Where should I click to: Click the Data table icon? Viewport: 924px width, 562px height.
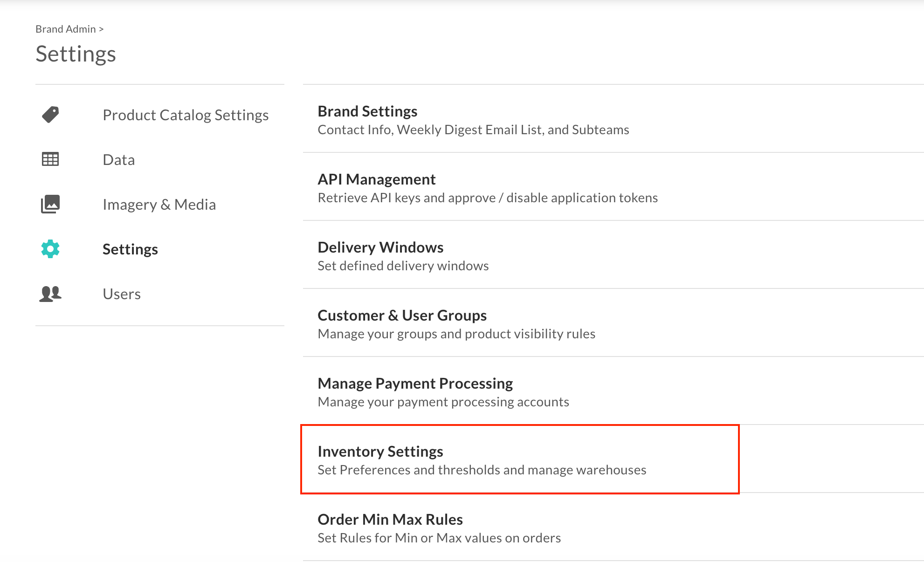point(50,159)
